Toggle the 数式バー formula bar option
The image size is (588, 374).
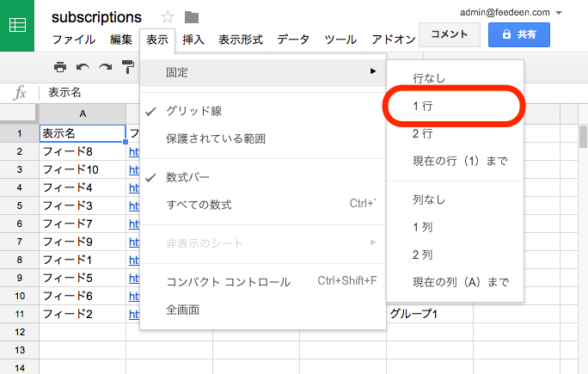click(263, 177)
